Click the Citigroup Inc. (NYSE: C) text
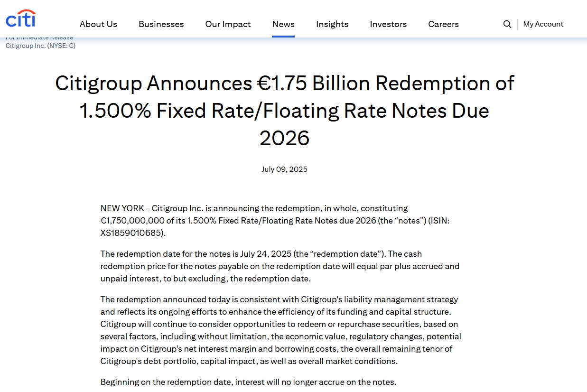 point(40,46)
